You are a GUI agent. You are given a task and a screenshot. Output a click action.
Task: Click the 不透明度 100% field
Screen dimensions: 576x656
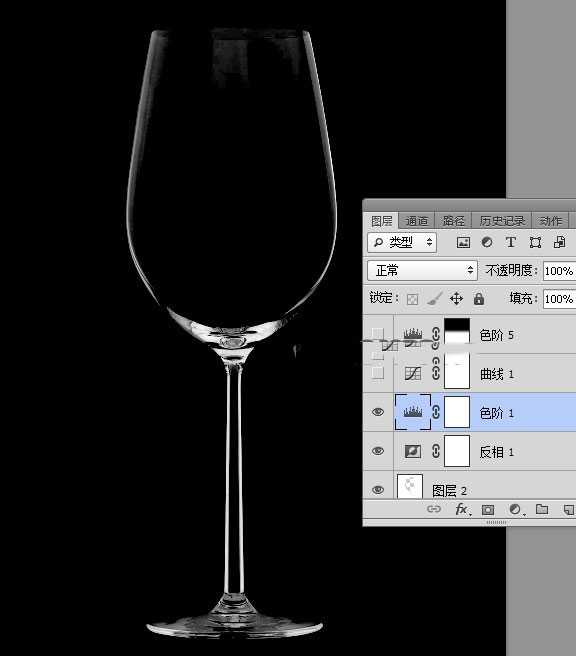[559, 271]
